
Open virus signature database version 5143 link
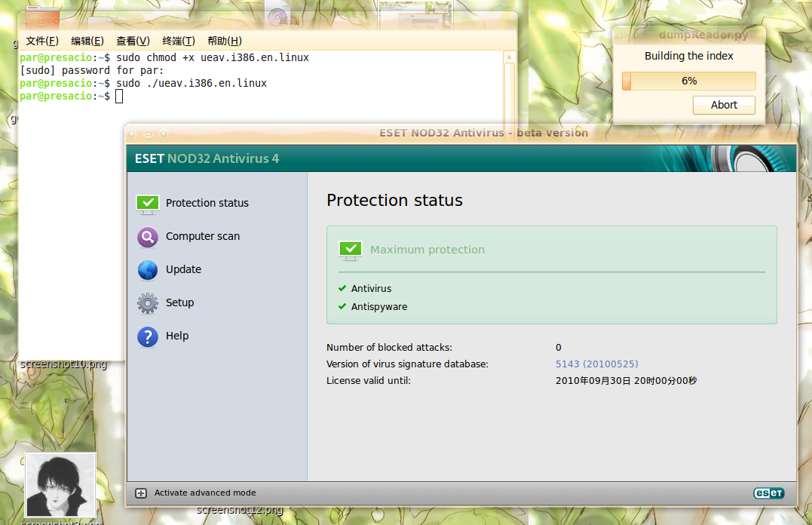(x=596, y=364)
